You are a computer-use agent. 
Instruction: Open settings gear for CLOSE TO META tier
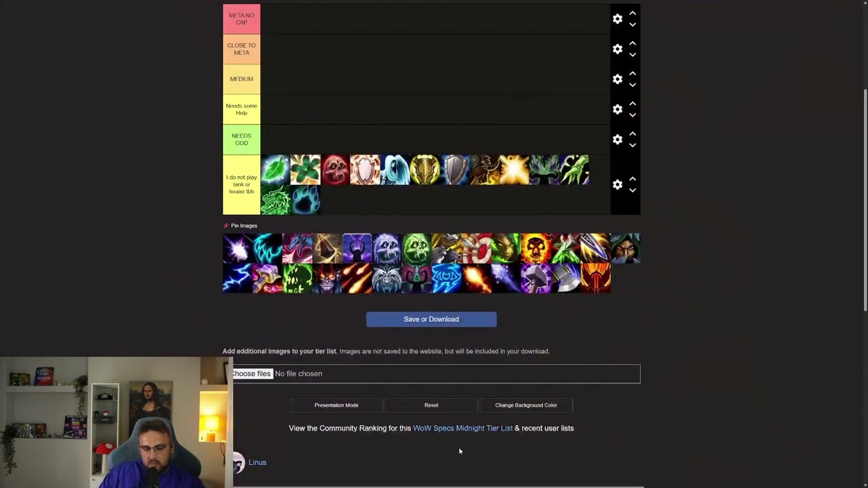click(617, 49)
